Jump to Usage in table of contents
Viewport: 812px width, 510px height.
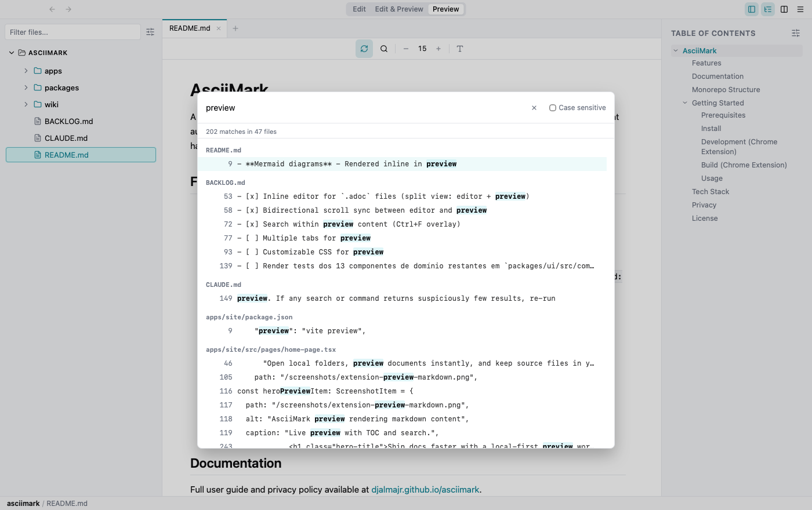pos(712,178)
